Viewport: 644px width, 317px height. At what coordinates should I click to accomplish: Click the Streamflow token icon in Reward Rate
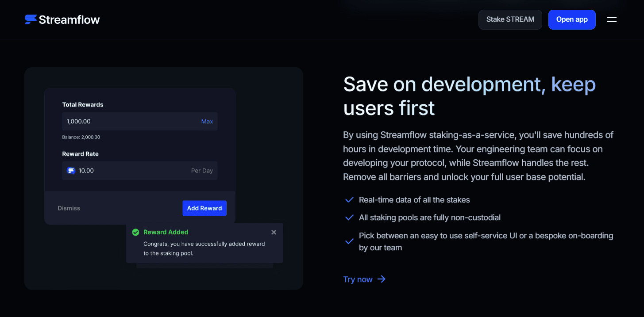71,171
